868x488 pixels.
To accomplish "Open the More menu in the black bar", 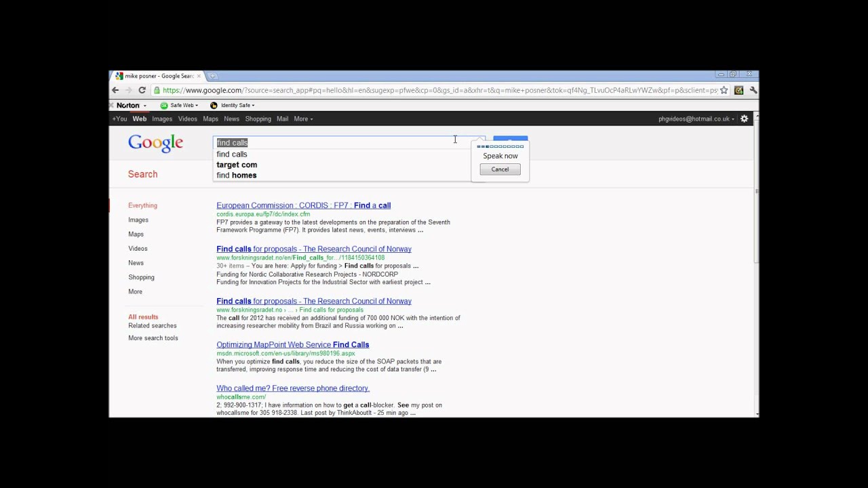I will tap(303, 119).
